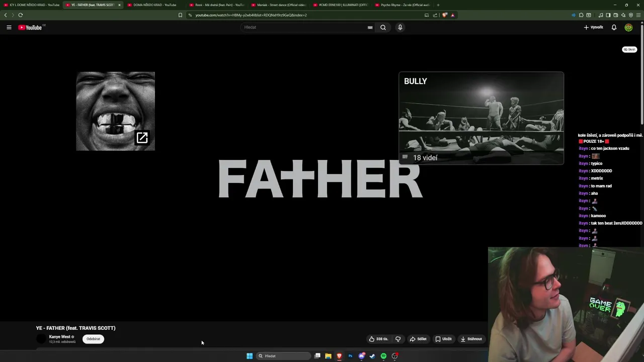The width and height of the screenshot is (644, 362).
Task: Subscribe using the Odebírat button
Action: pyautogui.click(x=93, y=339)
